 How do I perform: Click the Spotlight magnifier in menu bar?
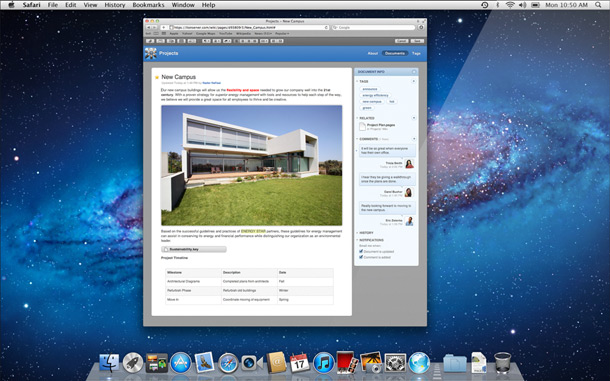[598, 5]
